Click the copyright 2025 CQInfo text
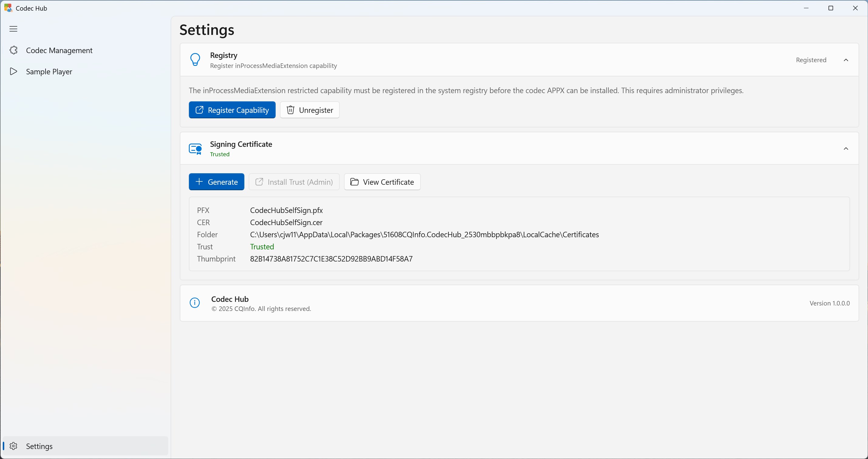This screenshot has width=868, height=459. (x=261, y=309)
